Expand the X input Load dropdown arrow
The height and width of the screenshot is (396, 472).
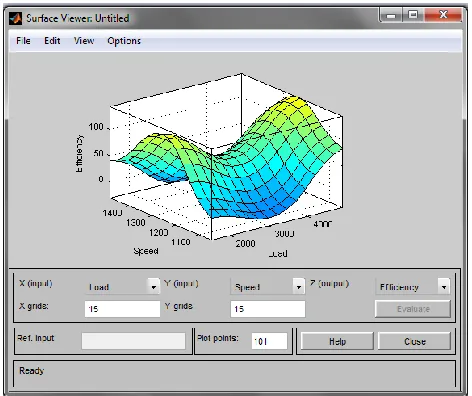point(153,287)
